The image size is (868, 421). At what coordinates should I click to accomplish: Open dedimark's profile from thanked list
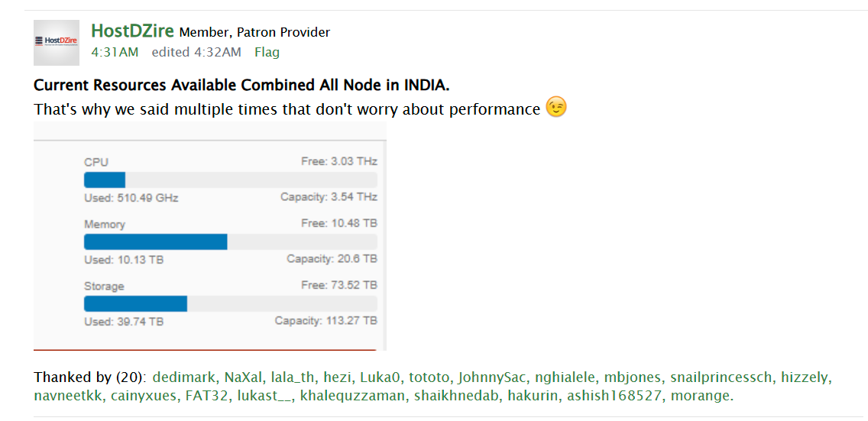(x=184, y=377)
